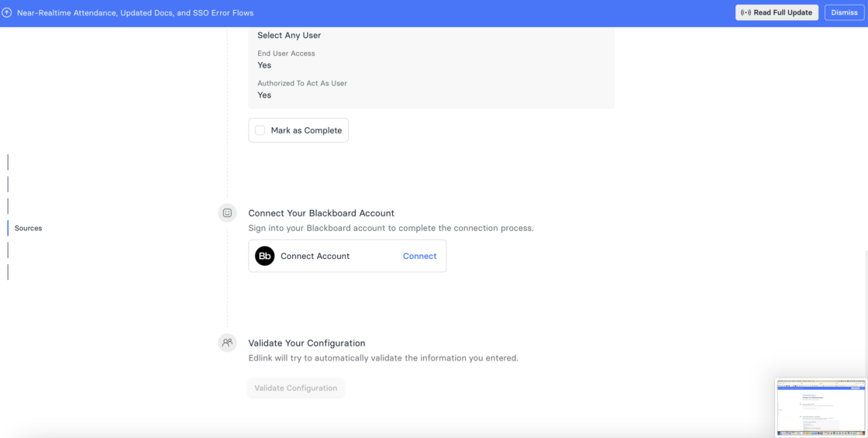Screen dimensions: 868x438
Task: Select the Sources item in the sidebar
Action: tap(28, 228)
